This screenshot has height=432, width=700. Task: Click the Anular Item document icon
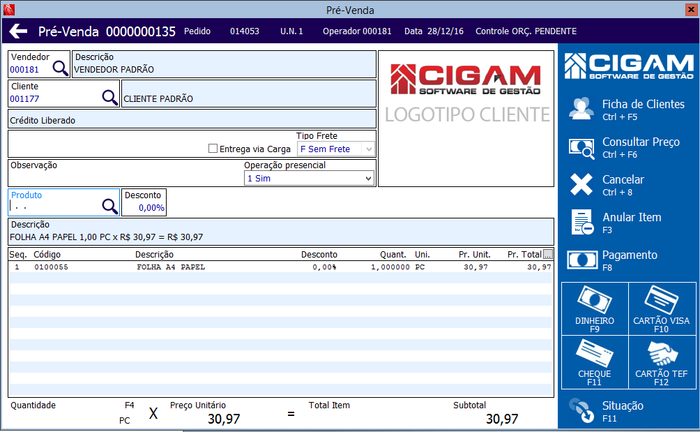coord(582,222)
